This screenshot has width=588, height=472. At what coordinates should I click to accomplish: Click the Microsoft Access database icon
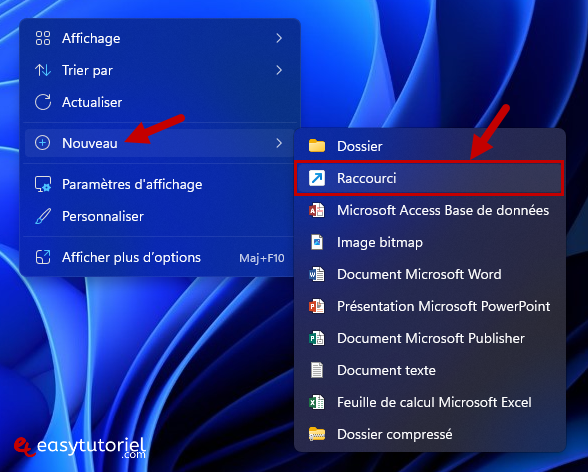[x=317, y=210]
